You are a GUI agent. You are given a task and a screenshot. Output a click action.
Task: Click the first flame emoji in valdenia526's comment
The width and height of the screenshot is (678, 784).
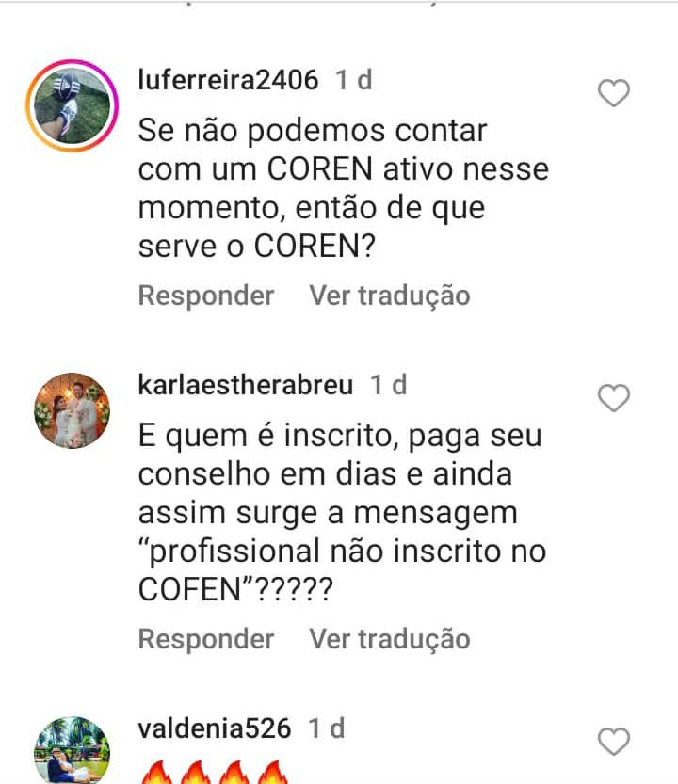coord(155,772)
